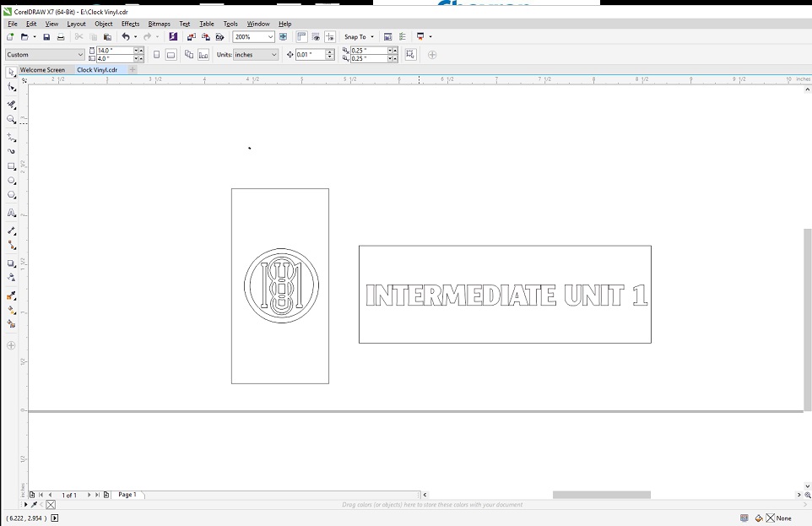Switch to the Welcome Screen tab
812x526 pixels.
tap(42, 70)
